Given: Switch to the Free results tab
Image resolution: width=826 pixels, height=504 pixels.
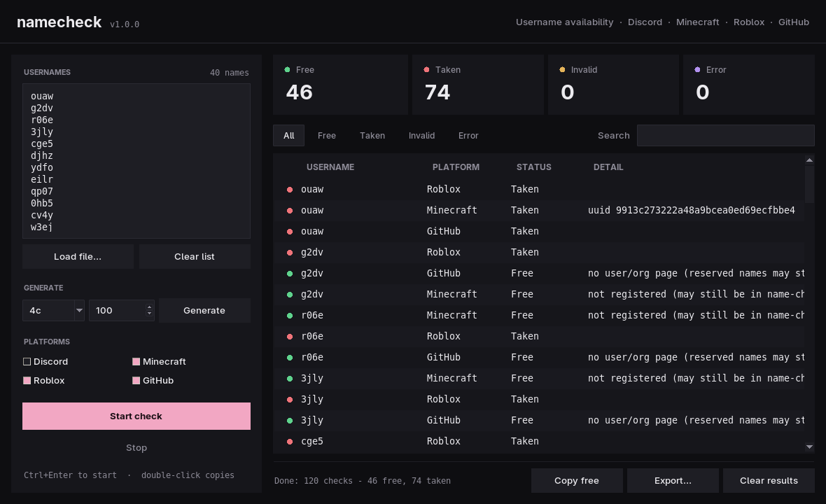Looking at the screenshot, I should [x=327, y=135].
